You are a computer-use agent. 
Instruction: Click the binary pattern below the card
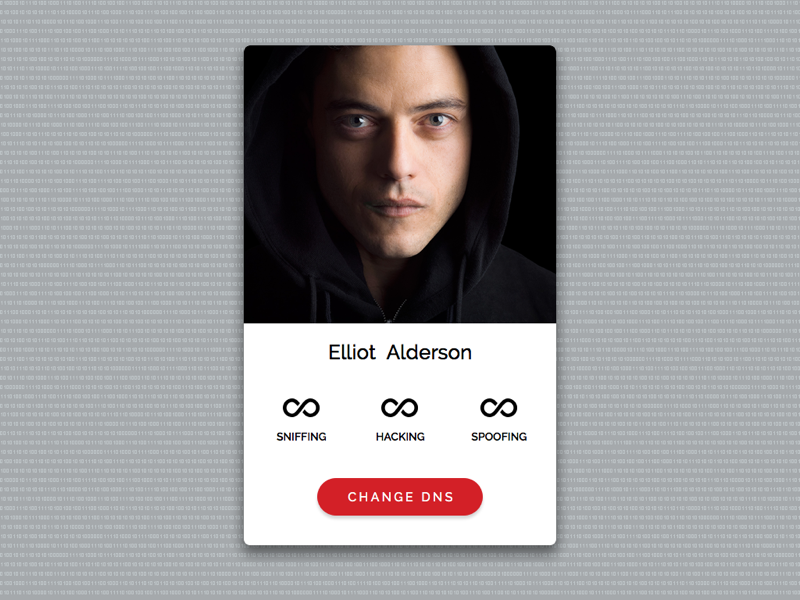coord(400,574)
